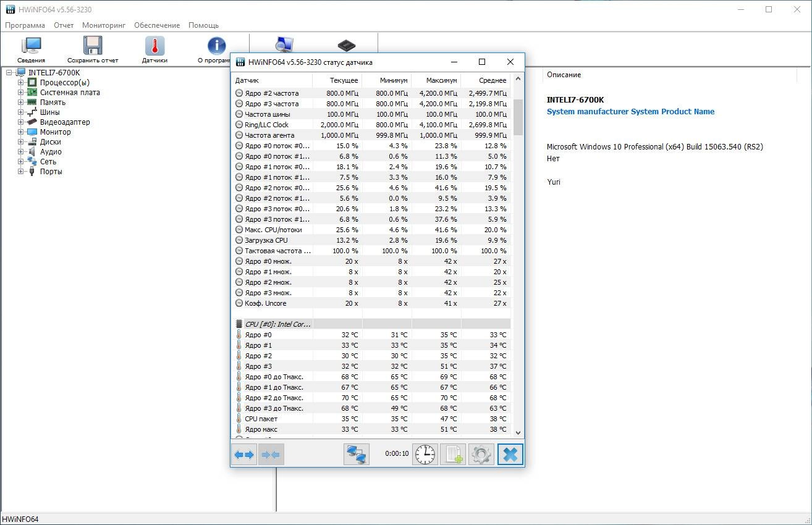Viewport: 812px width, 525px height.
Task: Open sensor settings gear icon
Action: (481, 455)
